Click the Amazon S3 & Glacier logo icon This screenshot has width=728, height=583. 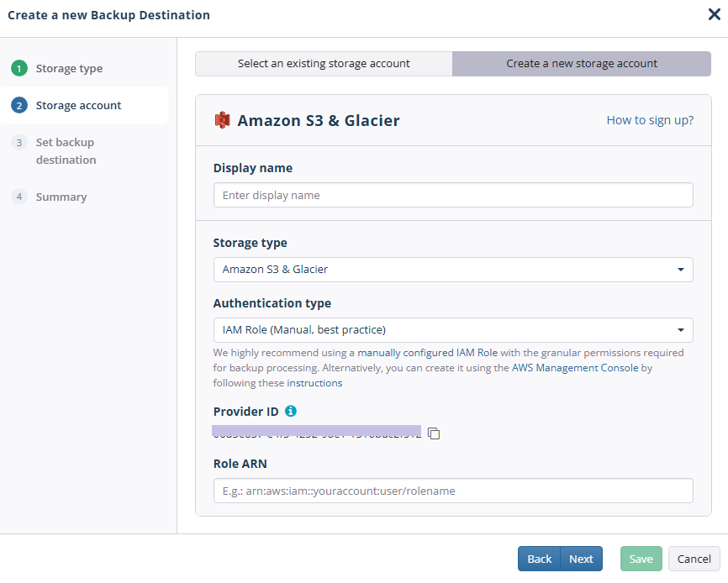click(x=223, y=120)
